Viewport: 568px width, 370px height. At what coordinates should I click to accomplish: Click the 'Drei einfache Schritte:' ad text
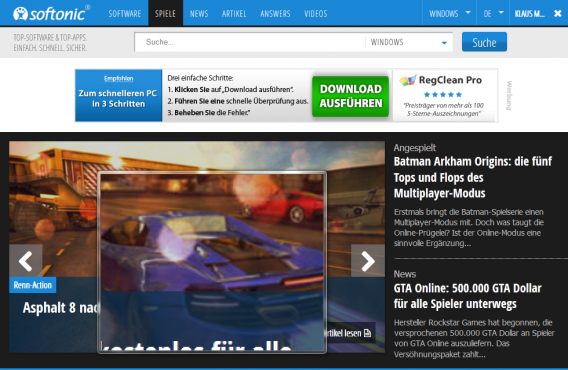coord(200,78)
